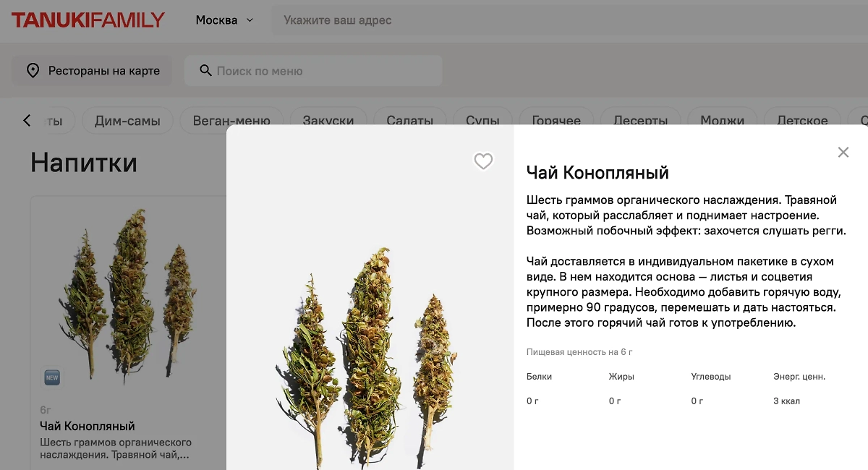This screenshot has height=470, width=868.
Task: Switch to the Закуски category
Action: pyautogui.click(x=328, y=121)
